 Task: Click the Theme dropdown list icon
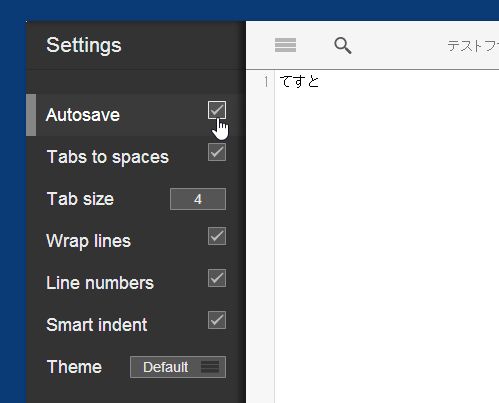click(210, 367)
